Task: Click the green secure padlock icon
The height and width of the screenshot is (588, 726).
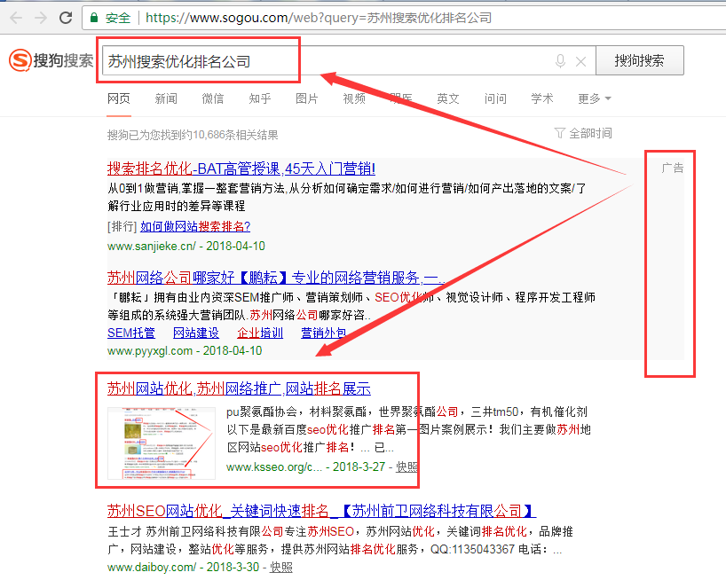Action: coord(94,18)
